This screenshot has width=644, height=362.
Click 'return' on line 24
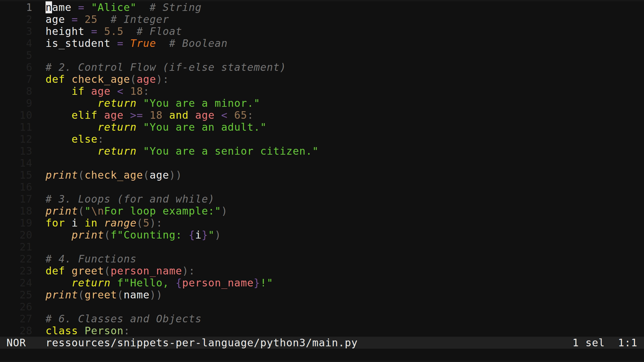[91, 283]
